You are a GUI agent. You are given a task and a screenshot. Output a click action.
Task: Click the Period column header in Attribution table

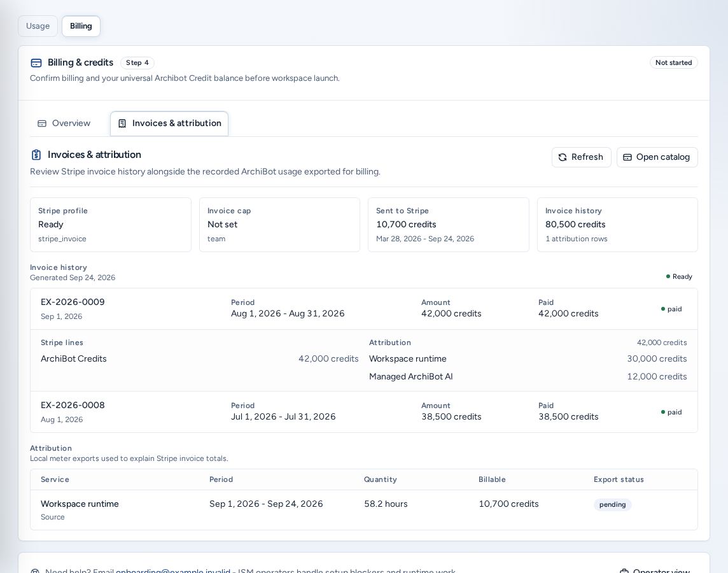click(221, 479)
